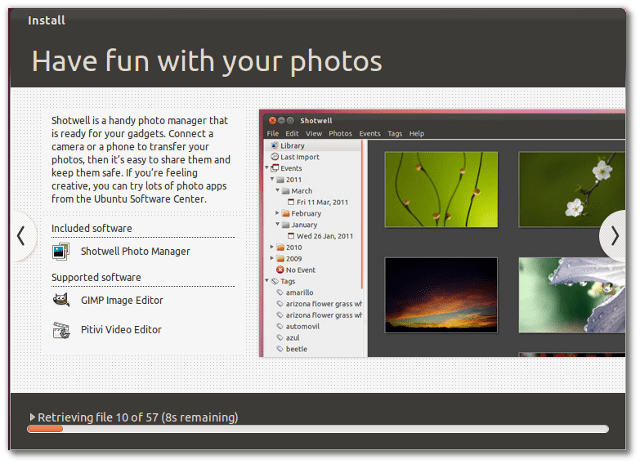
Task: Select the GIMP Image Editor label
Action: point(122,300)
